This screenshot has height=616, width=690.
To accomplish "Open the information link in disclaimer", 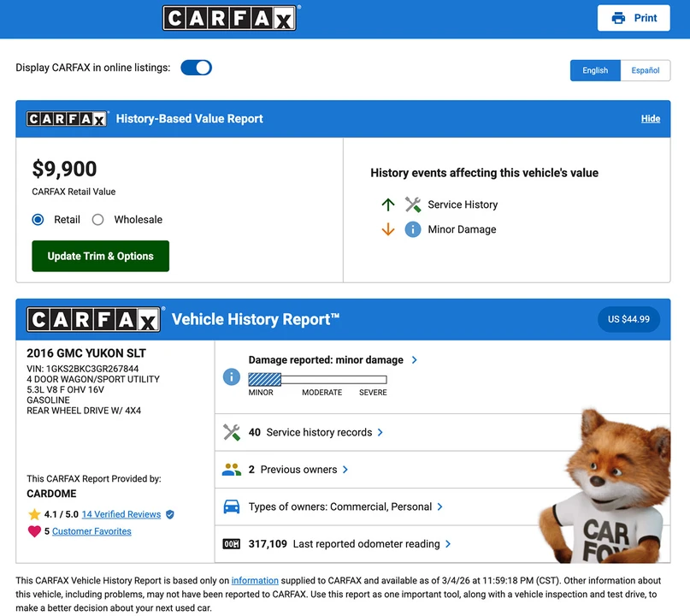I will (x=255, y=581).
